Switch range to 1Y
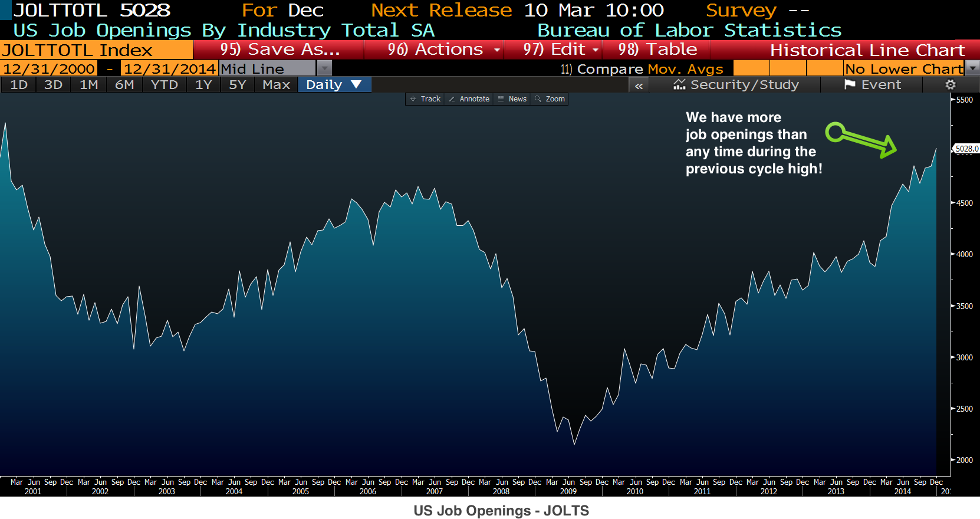Viewport: 980px width, 519px height. (x=203, y=85)
